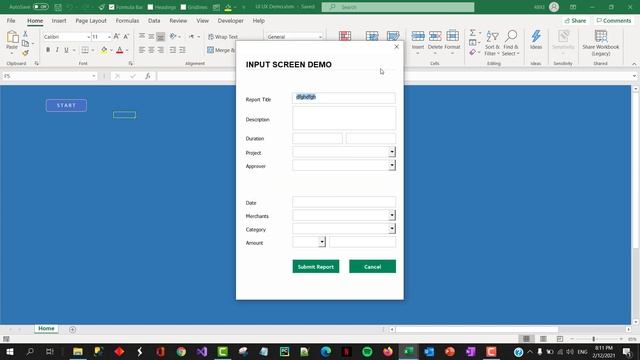The image size is (640, 360).
Task: Expand the Merchants dropdown in form
Action: [392, 215]
